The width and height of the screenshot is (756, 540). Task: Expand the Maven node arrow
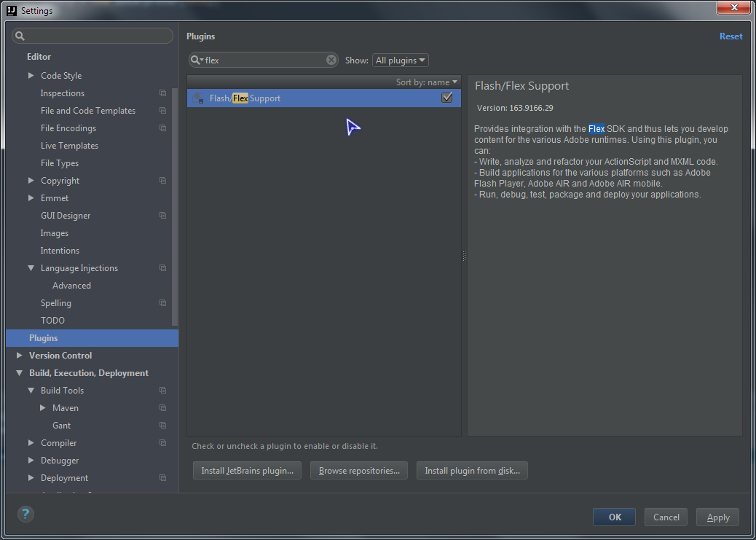coord(43,408)
